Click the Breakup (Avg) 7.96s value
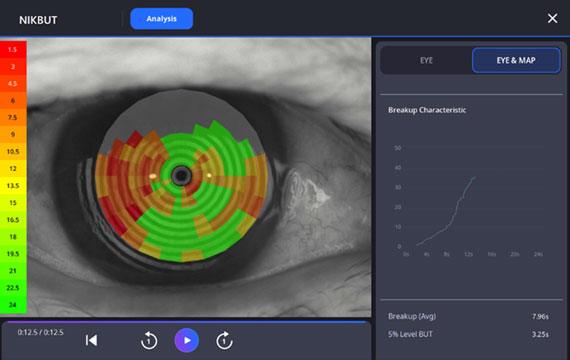 tap(540, 316)
